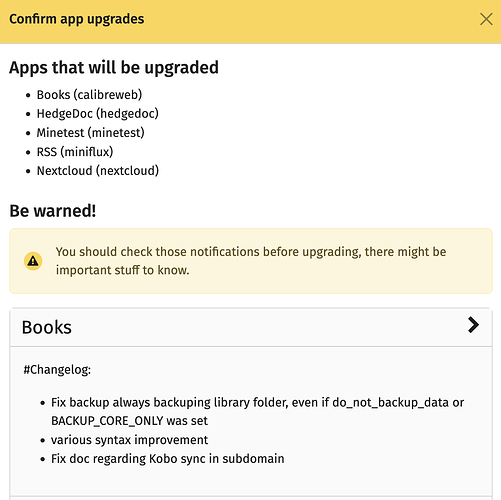Image resolution: width=501 pixels, height=500 pixels.
Task: Collapse the Books section using the chevron
Action: [473, 325]
